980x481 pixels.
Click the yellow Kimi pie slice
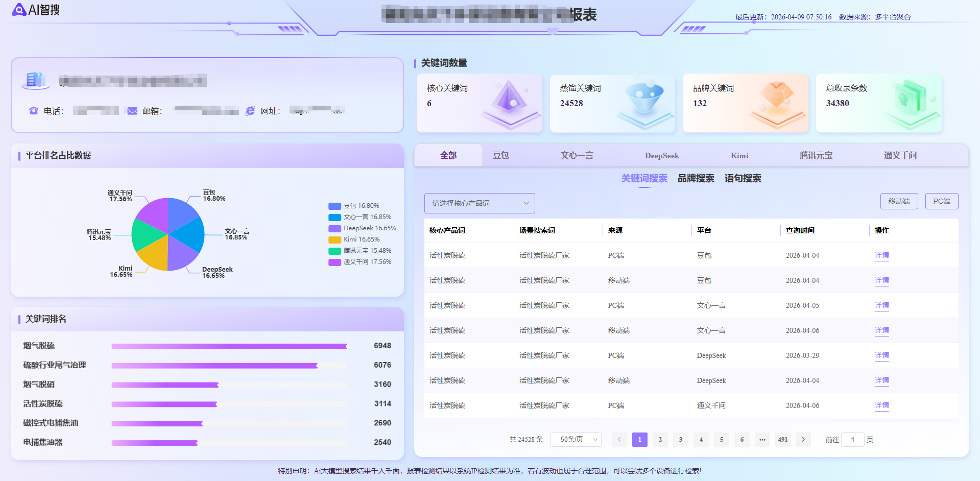pyautogui.click(x=155, y=255)
